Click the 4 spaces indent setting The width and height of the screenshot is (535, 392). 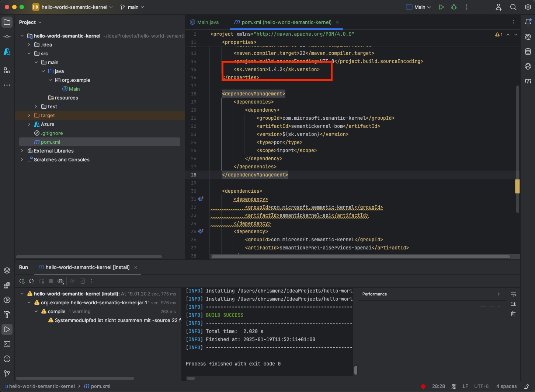point(506,386)
